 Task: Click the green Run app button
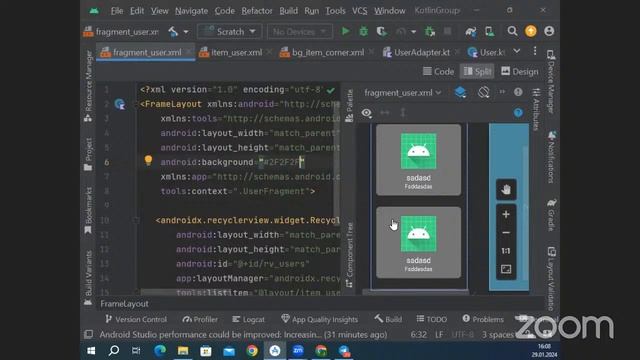pyautogui.click(x=345, y=31)
